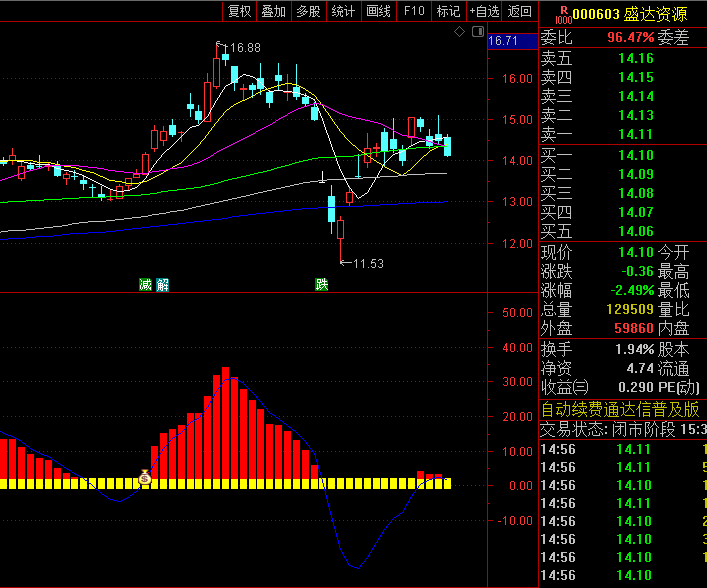707x588 pixels.
Task: Click 卖三 price 14.14
Action: pyautogui.click(x=636, y=96)
